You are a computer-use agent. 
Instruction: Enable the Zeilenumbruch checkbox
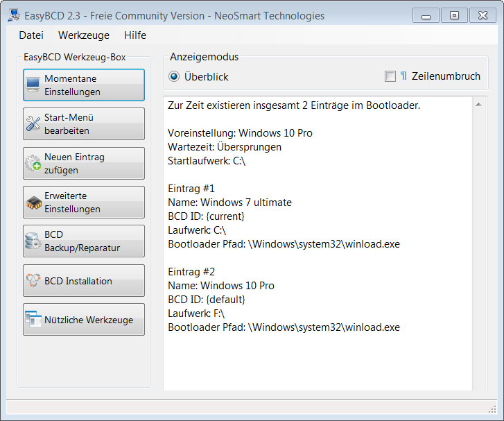point(390,76)
